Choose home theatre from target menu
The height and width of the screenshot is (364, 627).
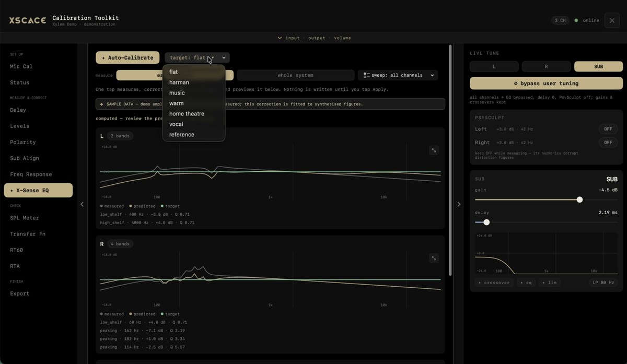click(x=194, y=114)
